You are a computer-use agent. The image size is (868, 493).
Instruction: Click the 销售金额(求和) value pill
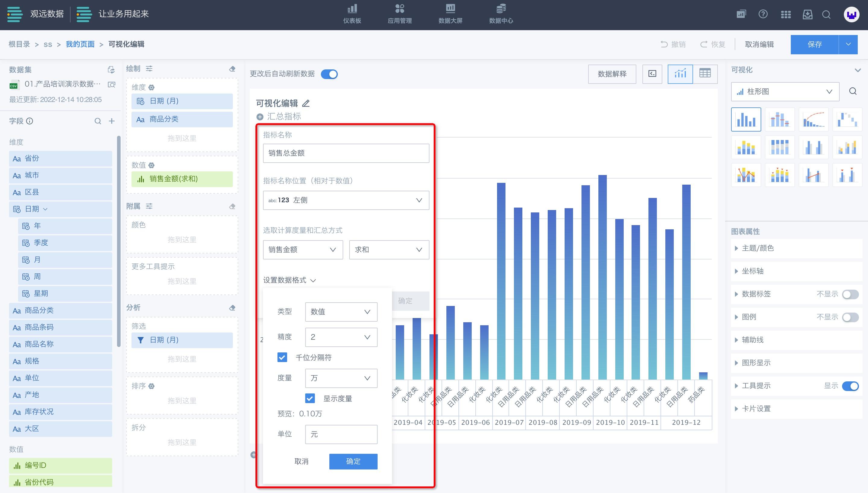pos(182,179)
